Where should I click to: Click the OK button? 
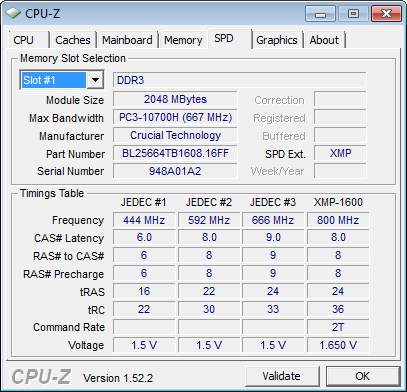coord(363,376)
